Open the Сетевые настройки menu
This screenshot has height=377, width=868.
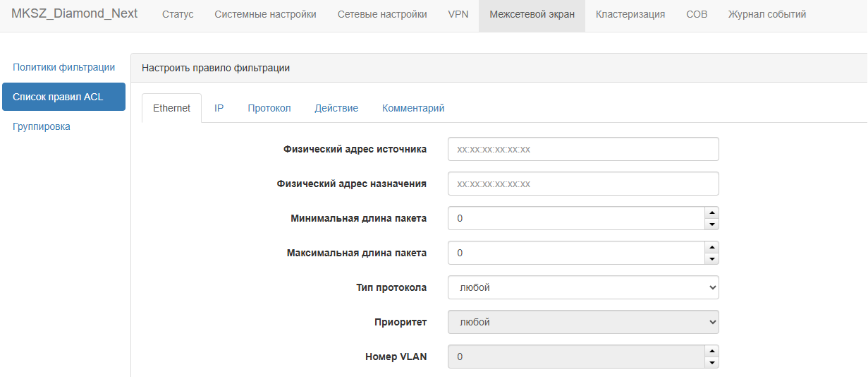pyautogui.click(x=382, y=14)
